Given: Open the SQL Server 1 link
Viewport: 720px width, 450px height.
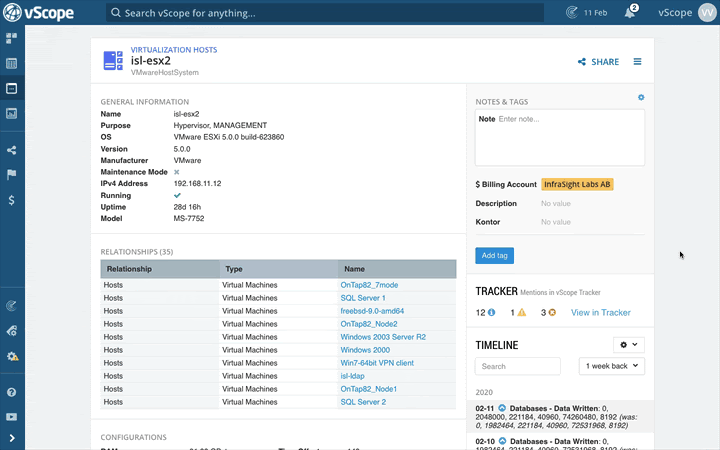Looking at the screenshot, I should (x=363, y=298).
